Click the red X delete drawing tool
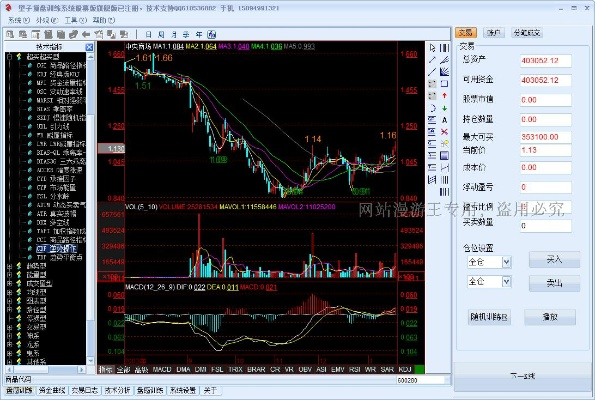Screen dimensions: 595x400 pyautogui.click(x=444, y=132)
